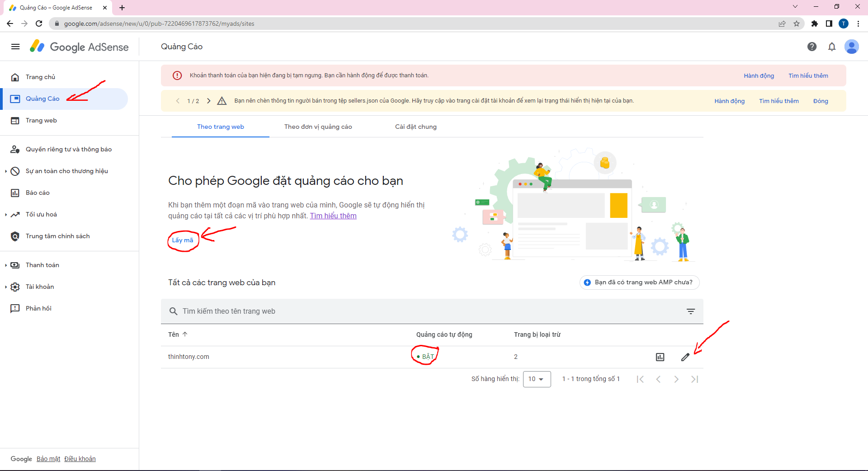Open the main hamburger menu
Image resolution: width=868 pixels, height=471 pixels.
pyautogui.click(x=15, y=47)
